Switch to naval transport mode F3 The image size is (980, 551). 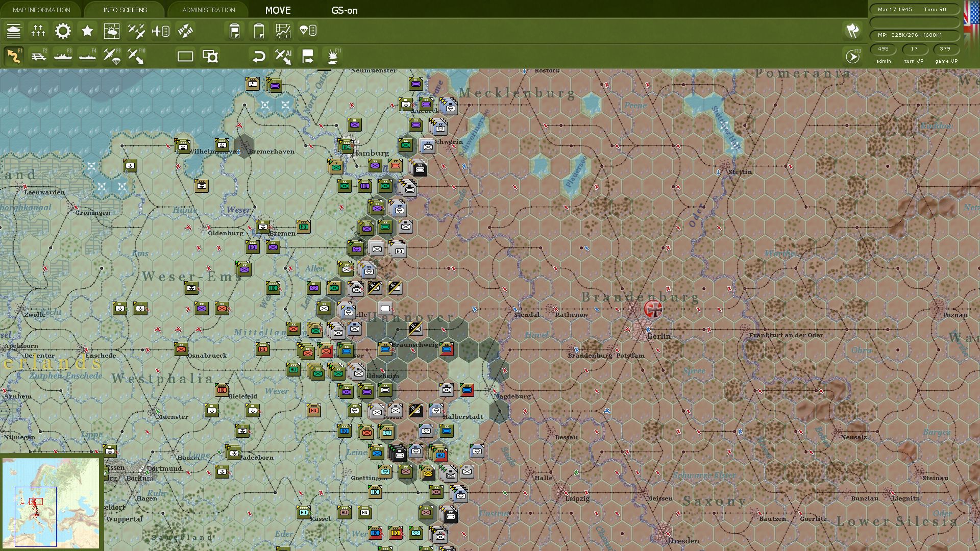tap(63, 56)
